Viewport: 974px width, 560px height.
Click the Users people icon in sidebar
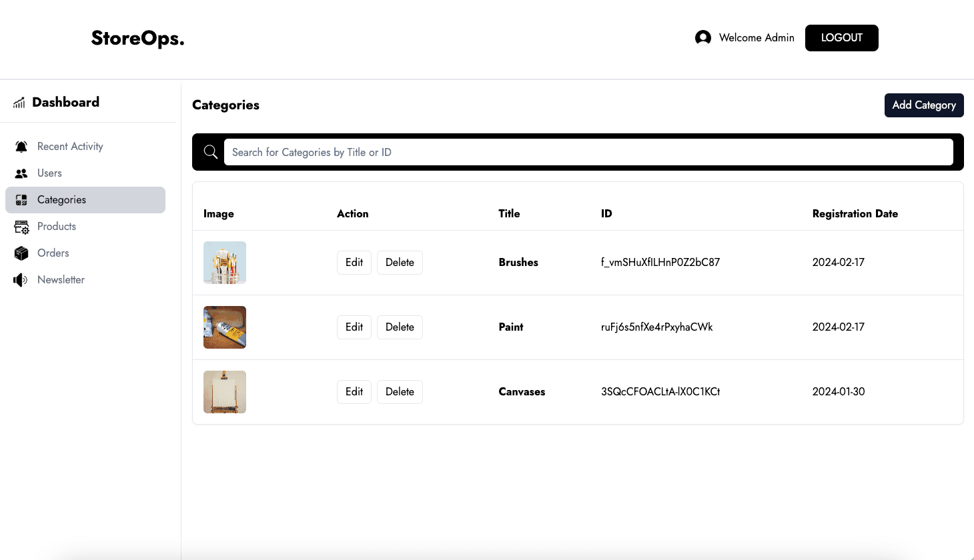(x=21, y=173)
